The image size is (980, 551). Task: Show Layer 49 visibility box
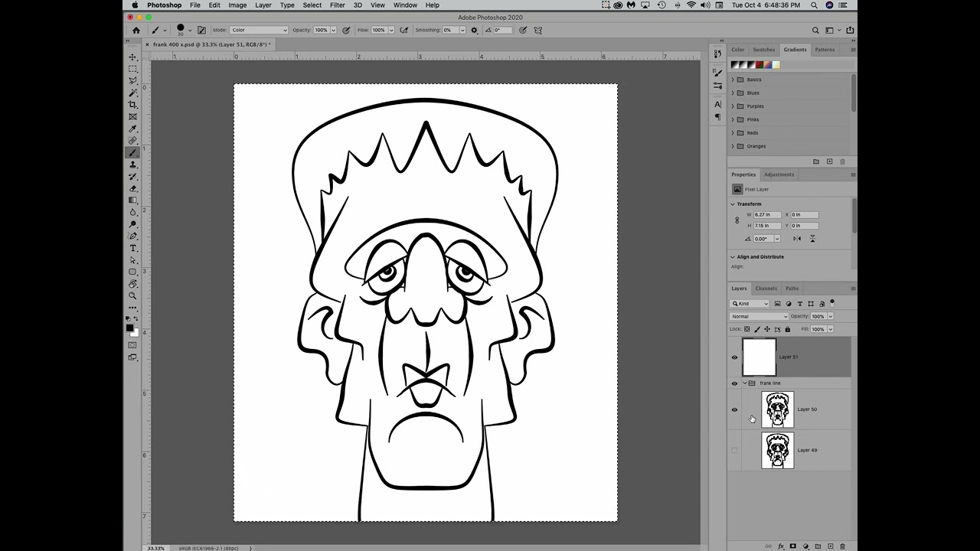734,450
